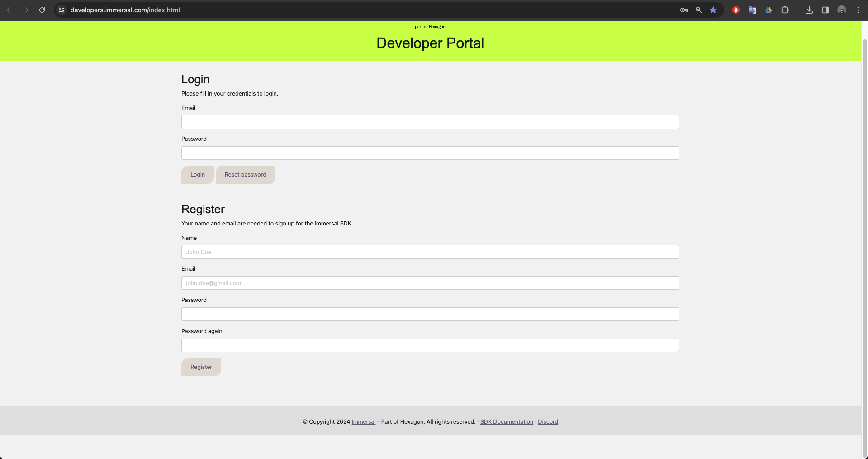
Task: Open the Google Translate extension icon
Action: (752, 10)
